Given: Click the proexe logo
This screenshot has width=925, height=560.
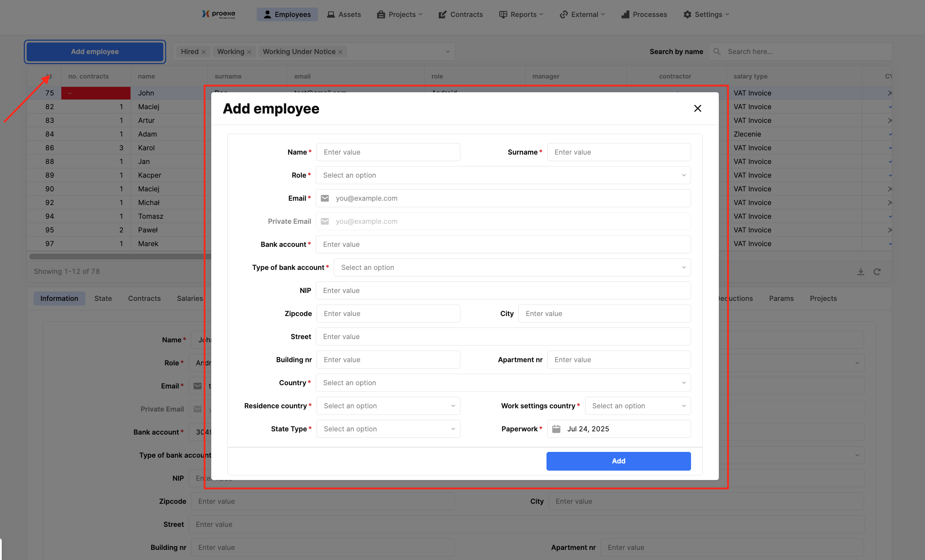Looking at the screenshot, I should [x=219, y=14].
